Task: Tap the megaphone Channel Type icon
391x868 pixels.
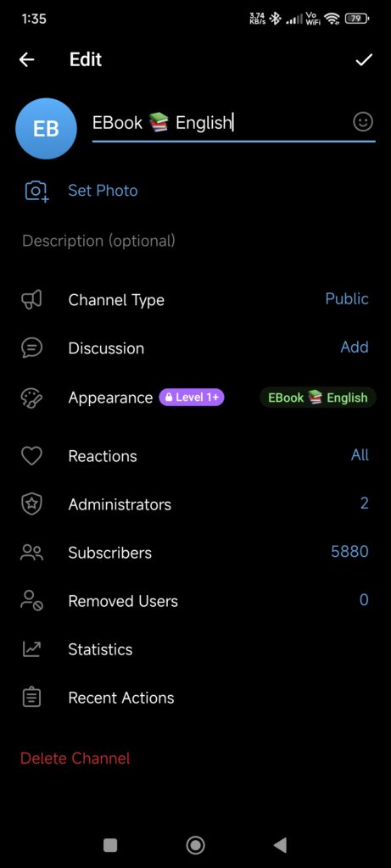Action: tap(31, 300)
